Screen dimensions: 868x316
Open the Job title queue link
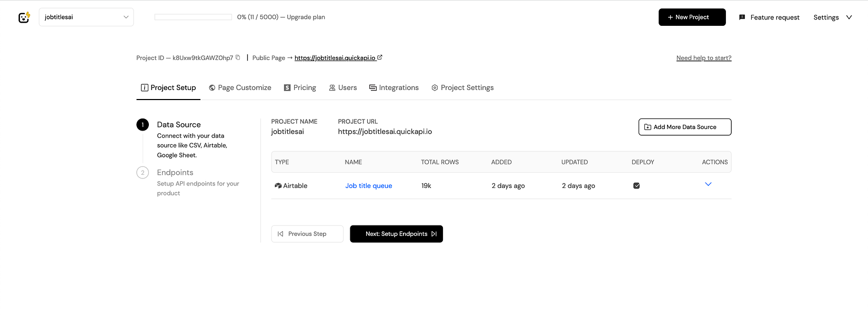[x=369, y=186]
